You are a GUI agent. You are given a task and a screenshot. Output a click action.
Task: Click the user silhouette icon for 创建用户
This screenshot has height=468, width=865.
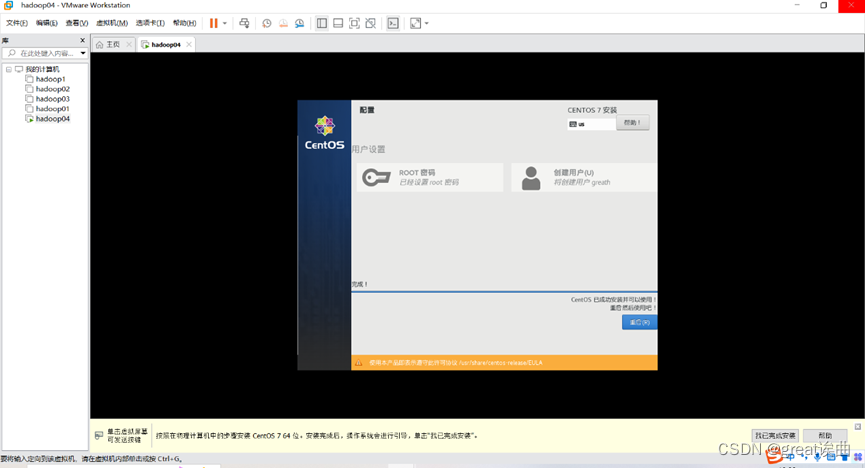(x=531, y=178)
